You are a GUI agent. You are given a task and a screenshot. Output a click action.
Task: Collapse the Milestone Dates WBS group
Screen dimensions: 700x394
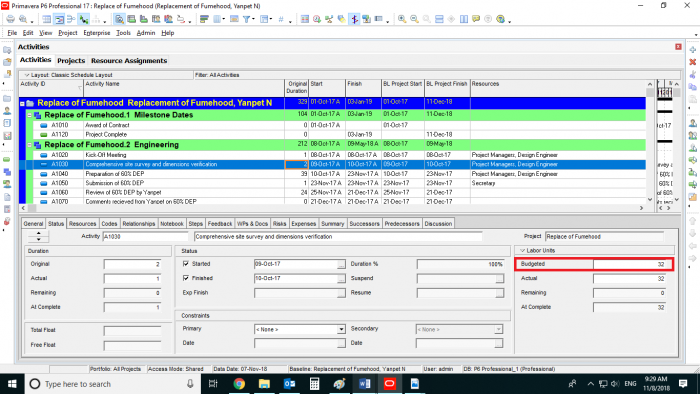coord(29,115)
